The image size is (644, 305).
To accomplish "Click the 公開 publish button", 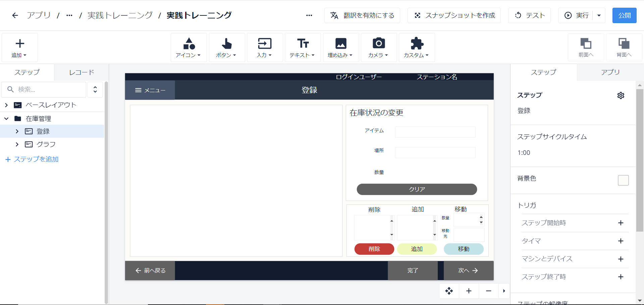I will point(625,15).
